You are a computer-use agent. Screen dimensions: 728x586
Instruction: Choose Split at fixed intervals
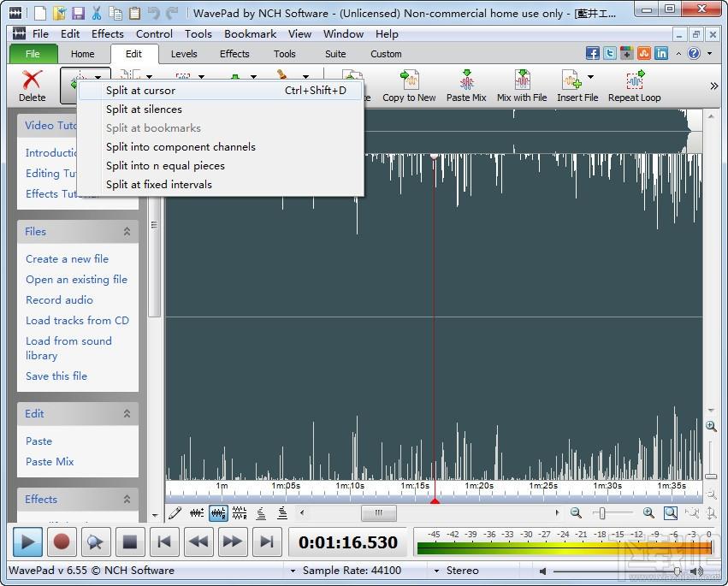(x=220, y=184)
